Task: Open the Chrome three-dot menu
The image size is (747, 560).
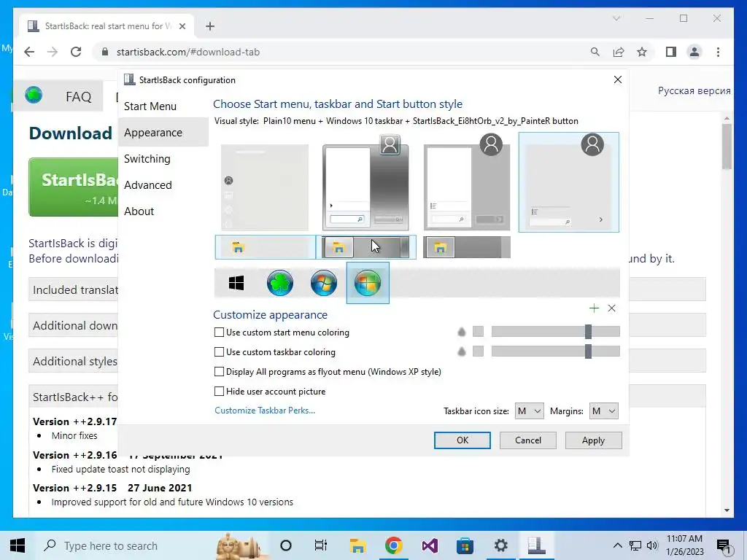Action: click(718, 52)
